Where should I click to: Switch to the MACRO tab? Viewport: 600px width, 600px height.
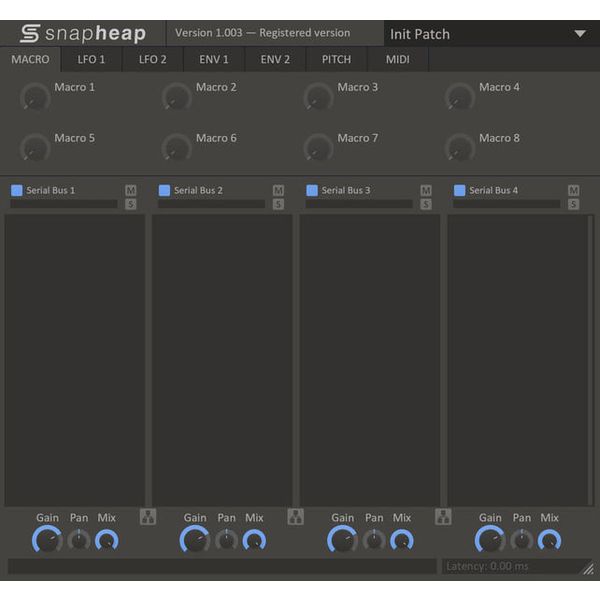click(x=30, y=59)
